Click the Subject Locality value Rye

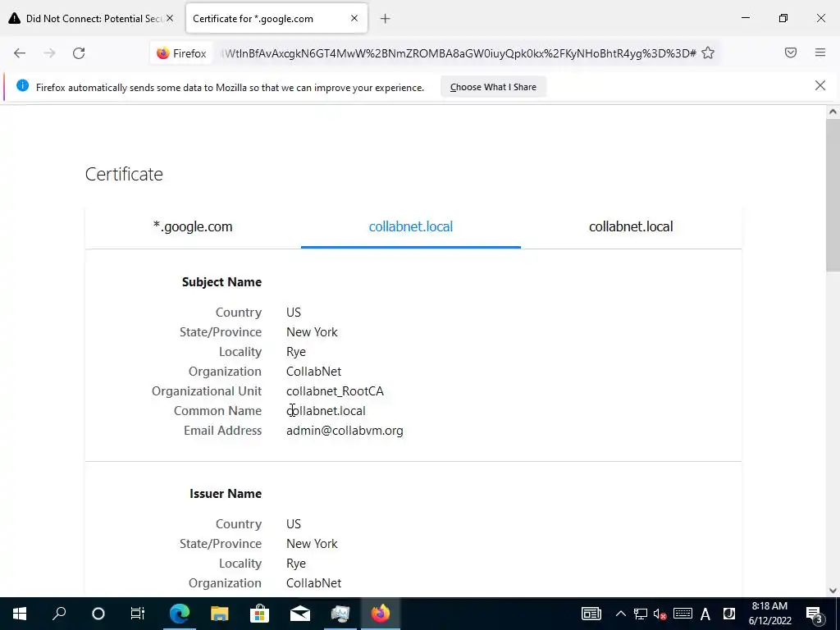tap(295, 352)
